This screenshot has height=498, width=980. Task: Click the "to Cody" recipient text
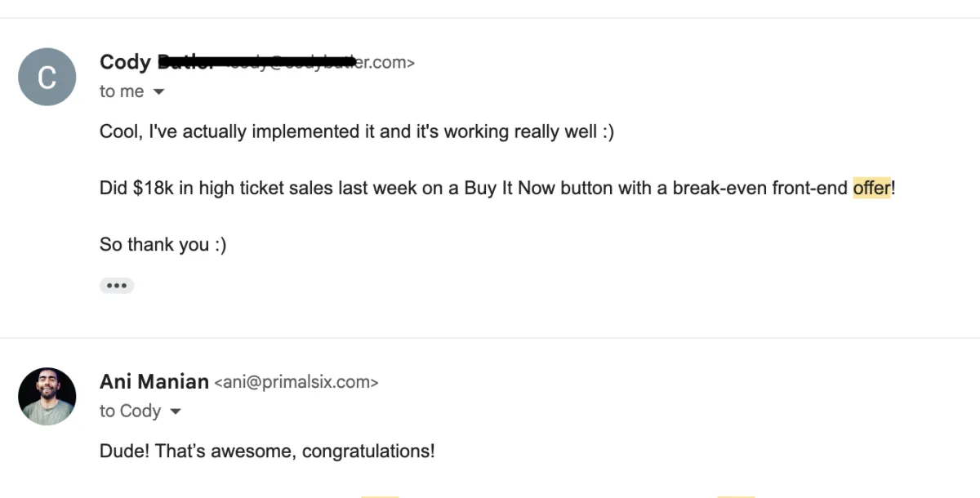[x=130, y=411]
